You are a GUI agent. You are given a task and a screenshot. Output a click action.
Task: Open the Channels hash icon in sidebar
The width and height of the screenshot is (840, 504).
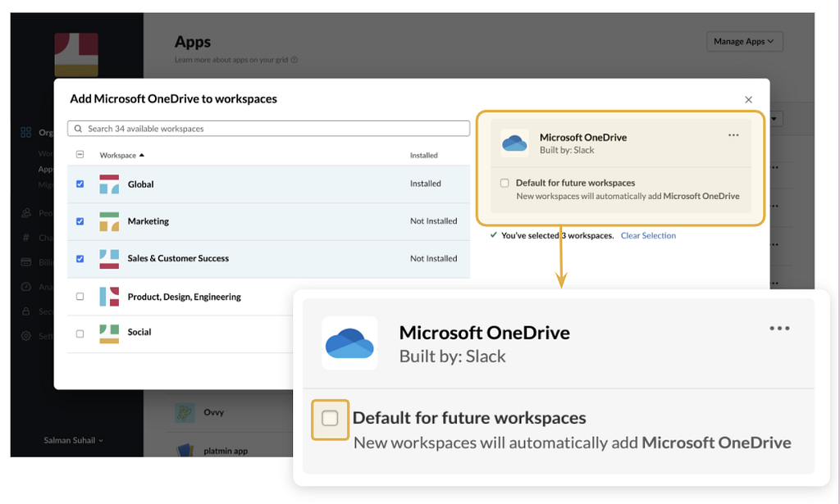25,238
